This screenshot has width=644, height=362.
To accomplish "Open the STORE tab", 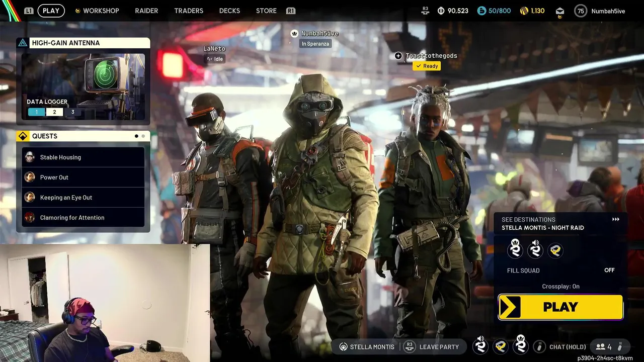I will click(266, 11).
